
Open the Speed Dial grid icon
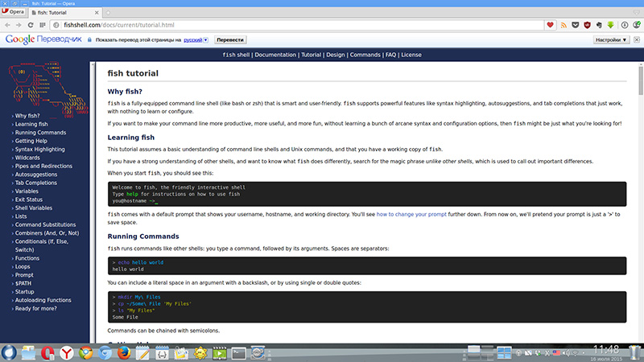point(43,25)
